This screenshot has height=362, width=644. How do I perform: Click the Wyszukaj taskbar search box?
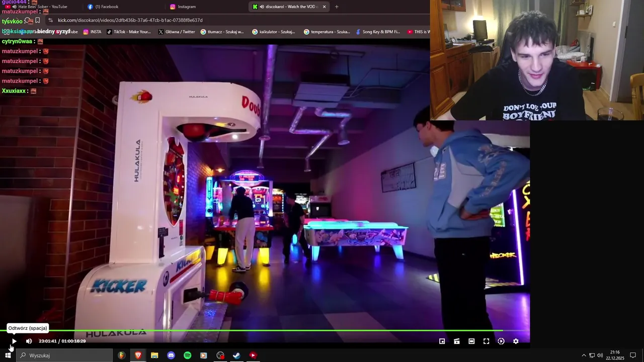[x=64, y=355]
